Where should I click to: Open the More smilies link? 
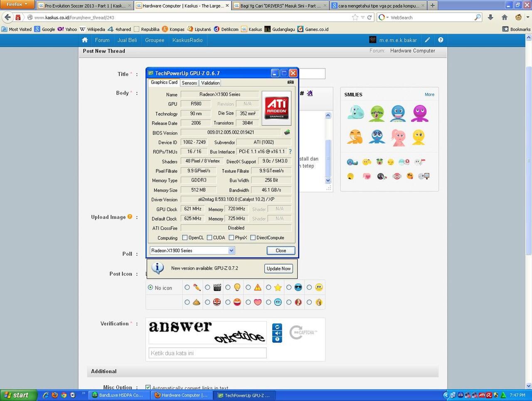(x=429, y=94)
